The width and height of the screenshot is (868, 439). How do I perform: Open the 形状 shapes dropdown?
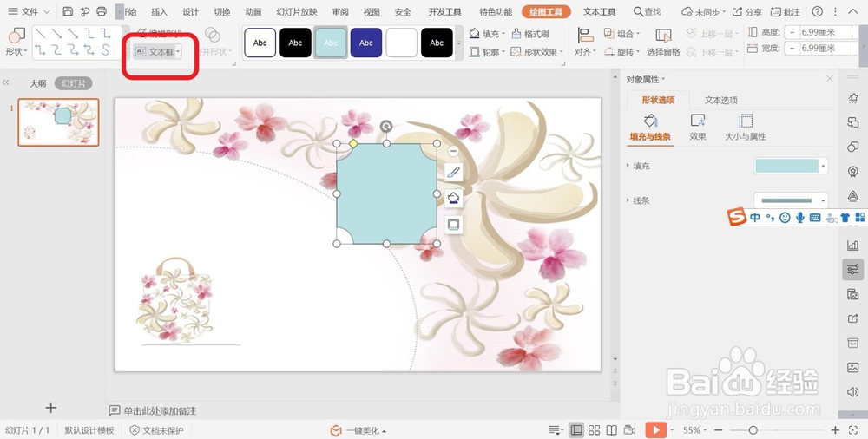coord(16,43)
